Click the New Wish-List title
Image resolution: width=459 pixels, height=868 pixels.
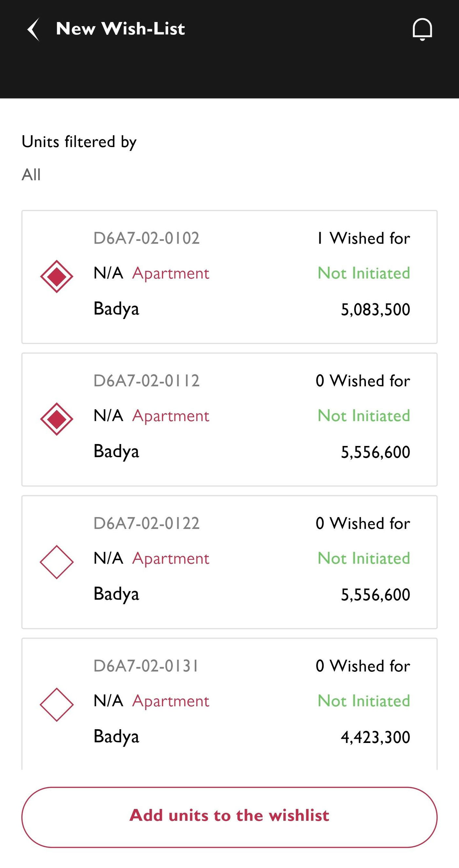pos(120,29)
